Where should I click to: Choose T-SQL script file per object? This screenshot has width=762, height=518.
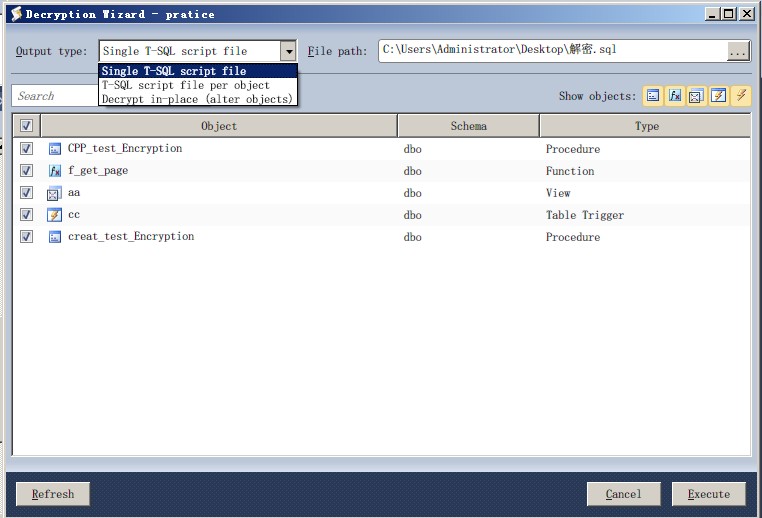pos(198,85)
